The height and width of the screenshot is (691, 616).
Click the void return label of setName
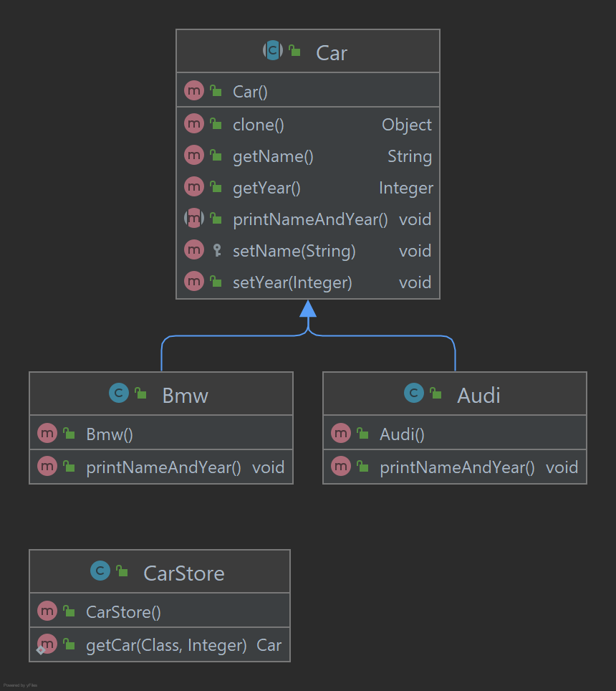click(415, 250)
